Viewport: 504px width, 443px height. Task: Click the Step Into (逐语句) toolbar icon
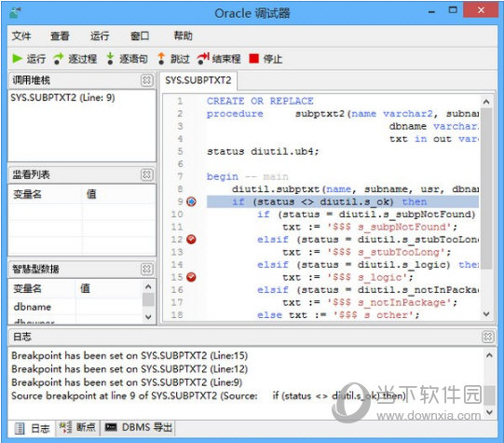(x=110, y=59)
